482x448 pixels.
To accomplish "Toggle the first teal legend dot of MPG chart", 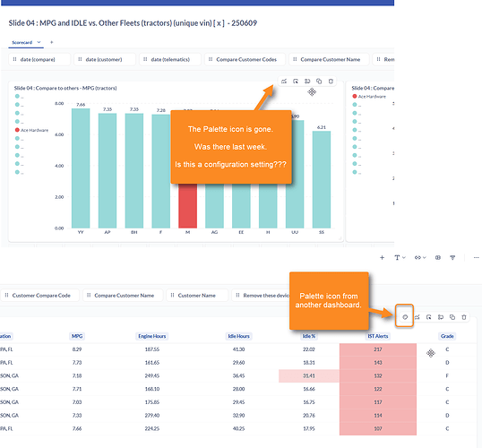I will tap(17, 96).
